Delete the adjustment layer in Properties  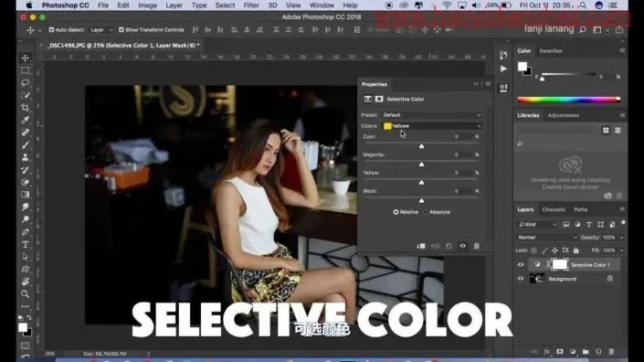(x=477, y=246)
